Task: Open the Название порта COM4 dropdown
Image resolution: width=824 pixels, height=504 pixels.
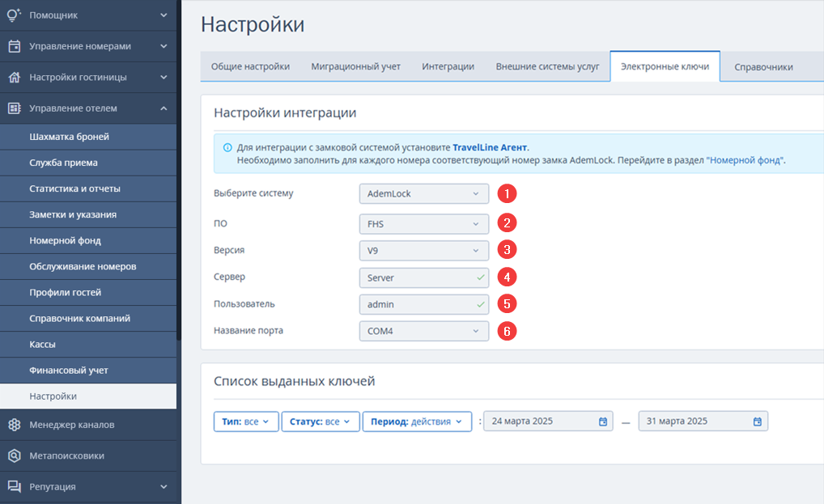Action: coord(424,331)
